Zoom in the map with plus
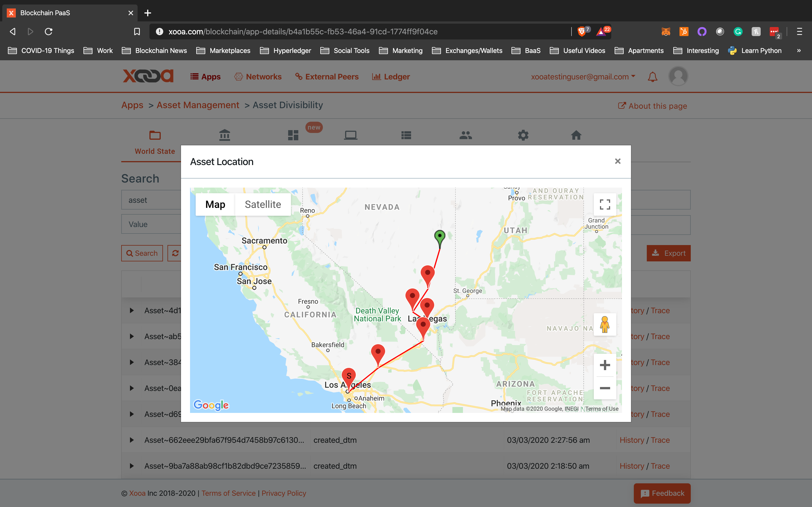The image size is (812, 507). pos(605,365)
